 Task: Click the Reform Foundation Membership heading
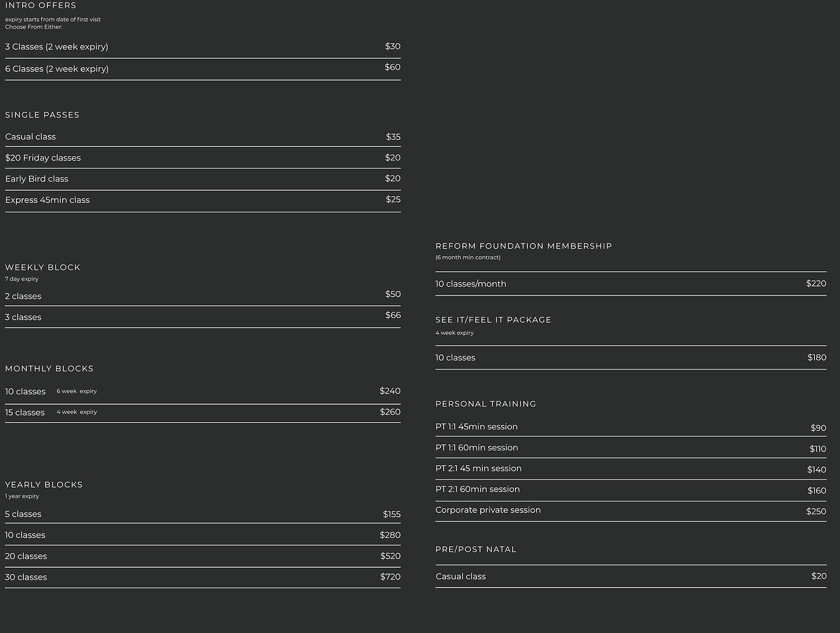[x=524, y=246]
